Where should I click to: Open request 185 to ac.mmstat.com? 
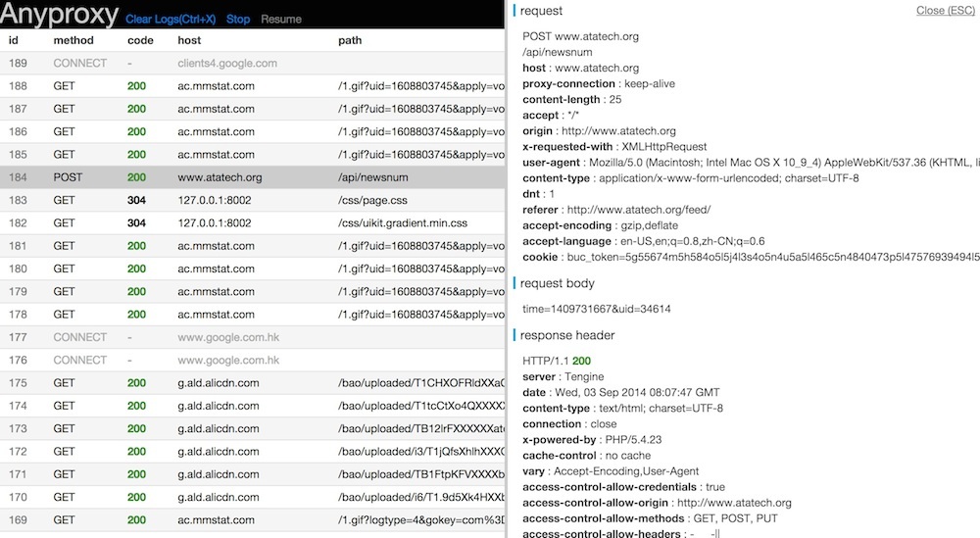(252, 154)
